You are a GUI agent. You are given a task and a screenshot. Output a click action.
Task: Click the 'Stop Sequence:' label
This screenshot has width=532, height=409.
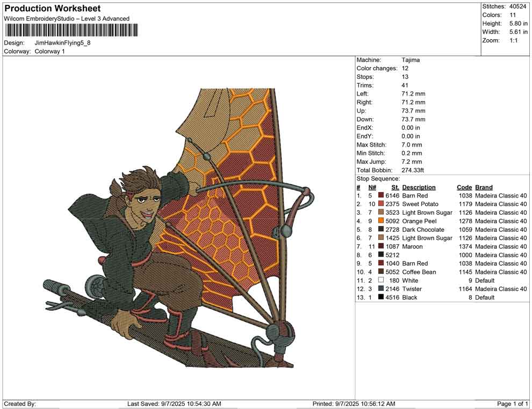point(378,179)
